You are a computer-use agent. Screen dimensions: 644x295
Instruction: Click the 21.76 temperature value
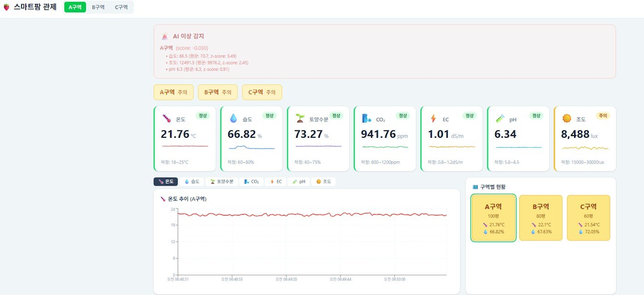point(175,135)
